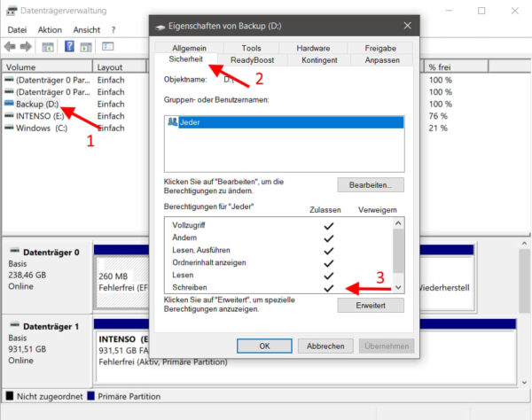532x420 pixels.
Task: Click the toolbar icon left of the help icon
Action: click(x=48, y=47)
